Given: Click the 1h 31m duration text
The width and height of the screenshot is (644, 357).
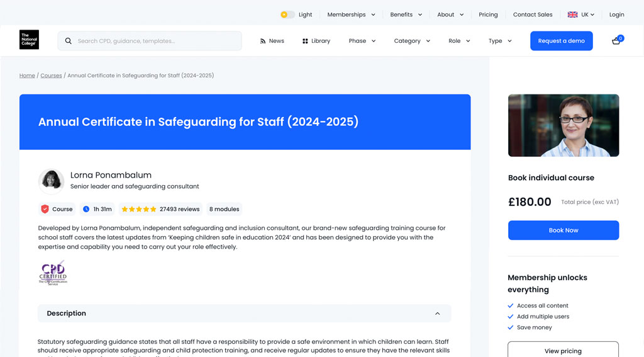Looking at the screenshot, I should 103,209.
